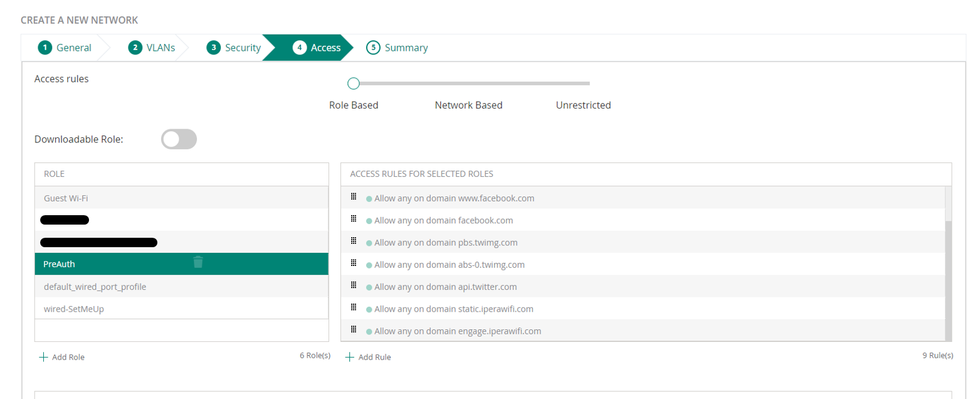This screenshot has width=980, height=399.
Task: Select rule Allow any on static.iperawifi.com
Action: [643, 308]
